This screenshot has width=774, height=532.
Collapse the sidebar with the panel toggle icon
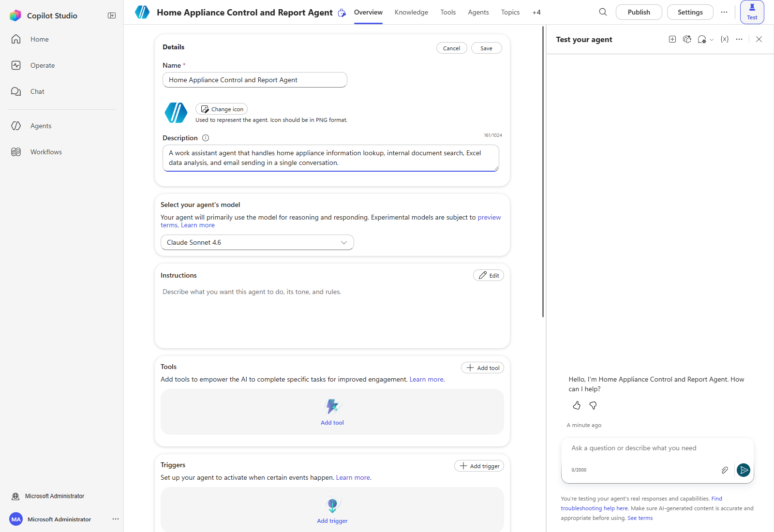click(x=112, y=15)
